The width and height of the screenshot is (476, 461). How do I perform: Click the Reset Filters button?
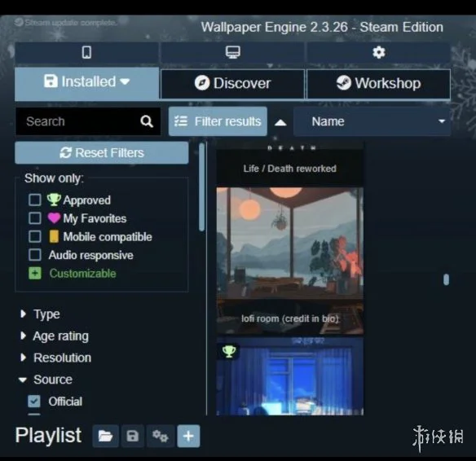click(102, 152)
